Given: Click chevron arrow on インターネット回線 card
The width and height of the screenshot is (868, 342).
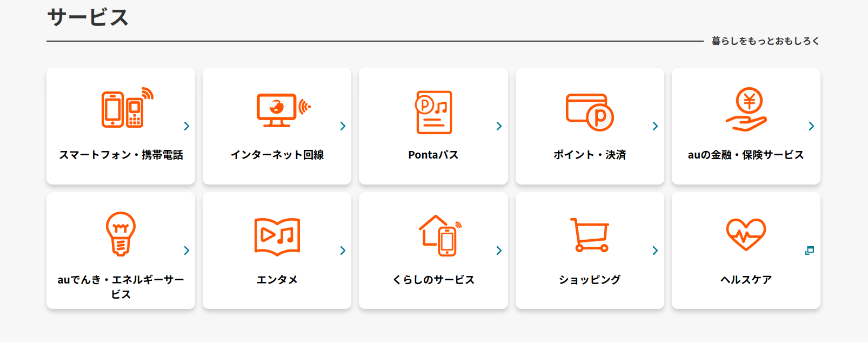Looking at the screenshot, I should 343,126.
